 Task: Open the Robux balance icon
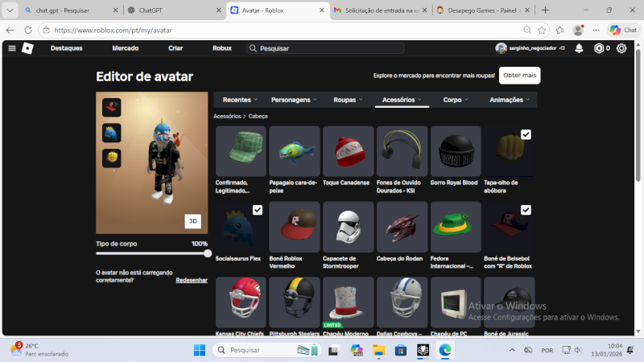pyautogui.click(x=599, y=48)
